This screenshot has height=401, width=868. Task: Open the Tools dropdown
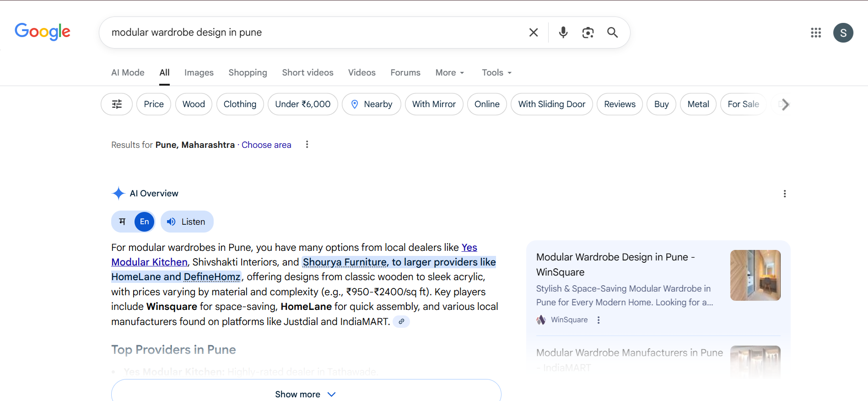(496, 73)
